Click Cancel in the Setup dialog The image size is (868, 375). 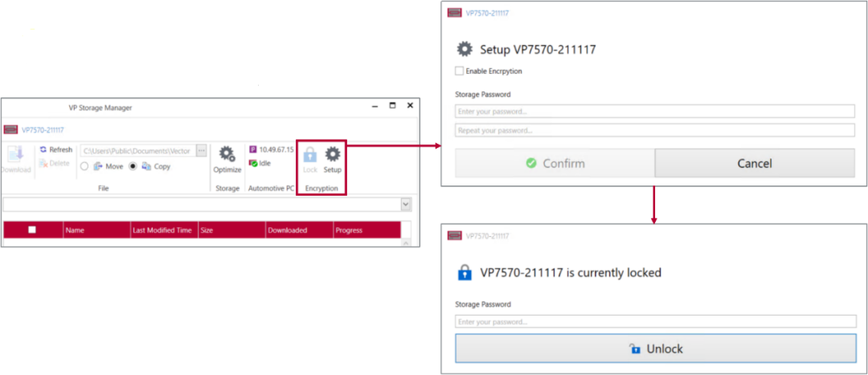pos(755,163)
